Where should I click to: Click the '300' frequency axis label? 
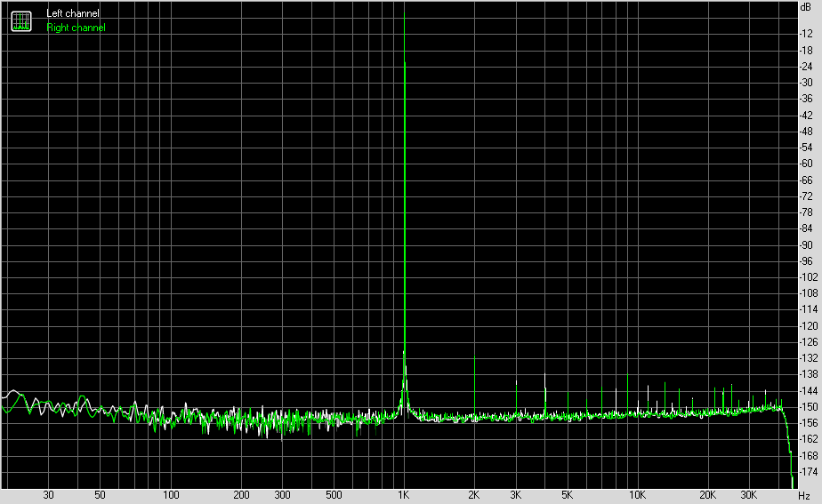pyautogui.click(x=282, y=495)
